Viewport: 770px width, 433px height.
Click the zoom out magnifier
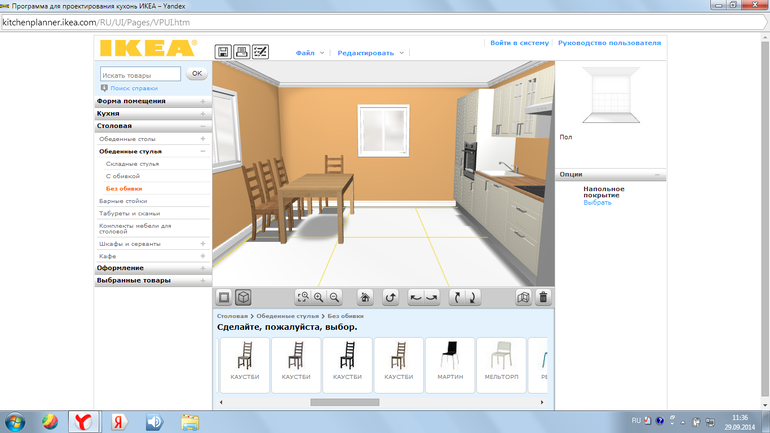[335, 297]
